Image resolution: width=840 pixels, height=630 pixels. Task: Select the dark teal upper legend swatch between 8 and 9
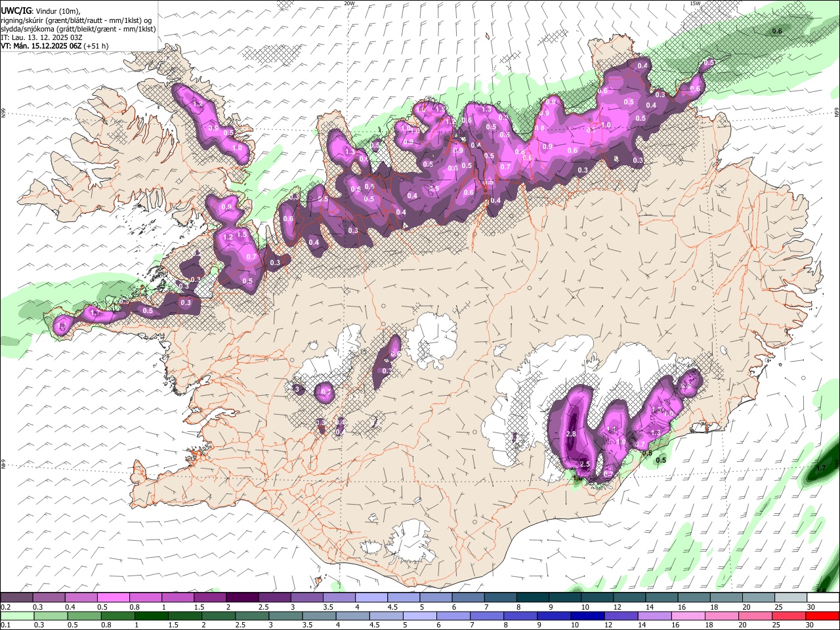pos(532,597)
